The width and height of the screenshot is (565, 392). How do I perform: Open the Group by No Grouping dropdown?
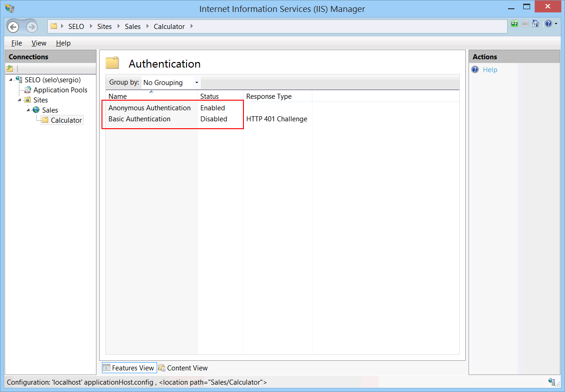170,83
